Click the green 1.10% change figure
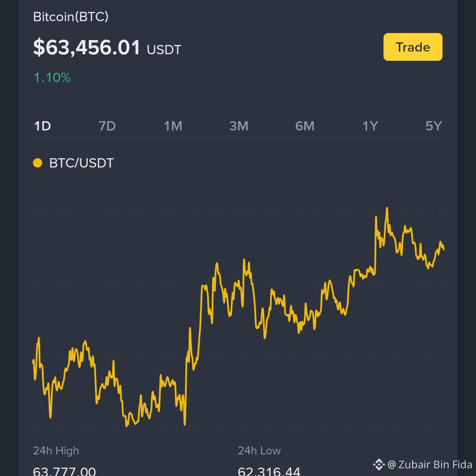The height and width of the screenshot is (476, 476). click(52, 78)
